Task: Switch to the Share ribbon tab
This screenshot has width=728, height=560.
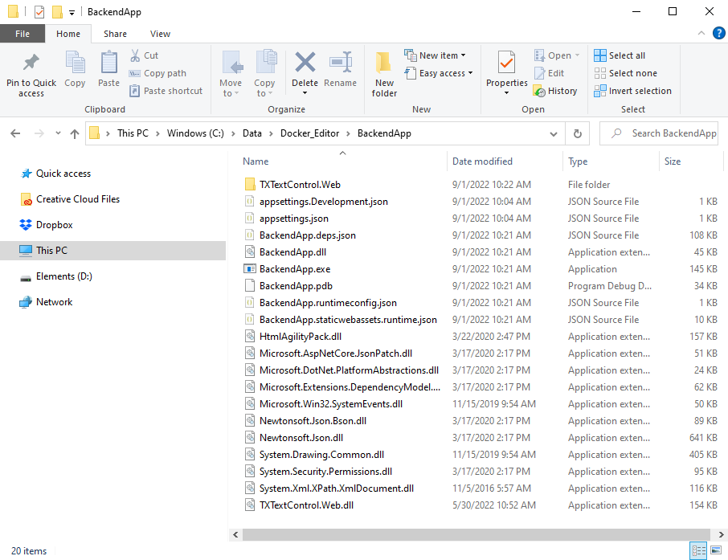Action: click(115, 34)
